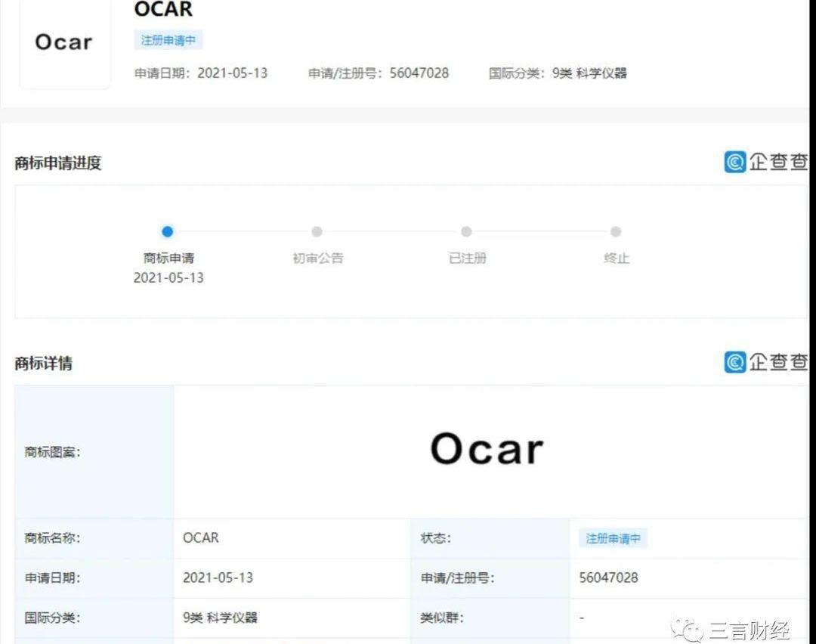Click the 企查查 logo beside 商标申请进度

click(766, 162)
